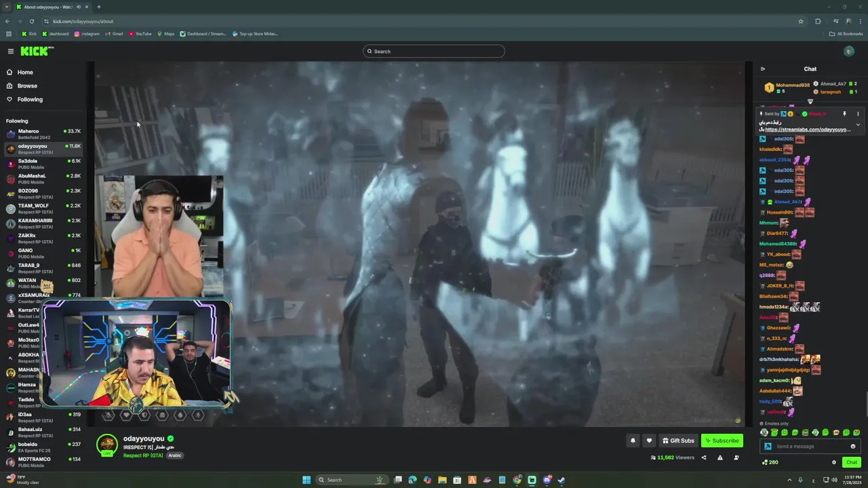Bookmark this page with the star icon
The height and width of the screenshot is (488, 868).
[801, 21]
